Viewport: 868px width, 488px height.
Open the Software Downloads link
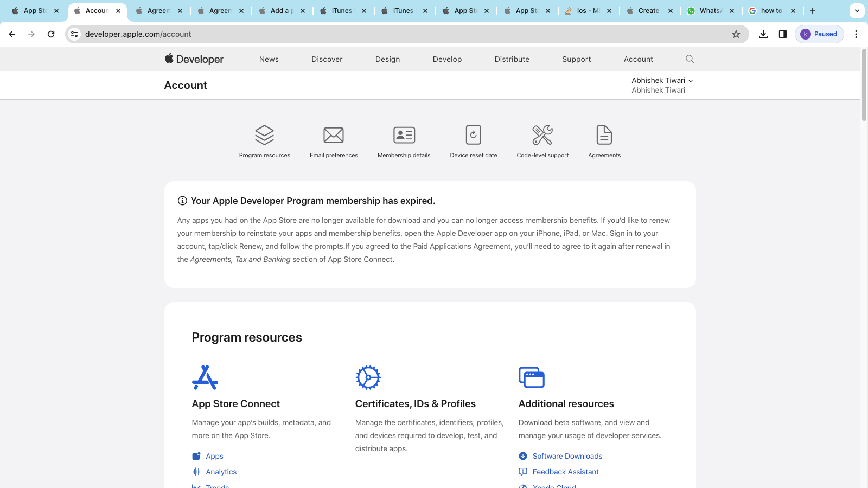click(567, 456)
